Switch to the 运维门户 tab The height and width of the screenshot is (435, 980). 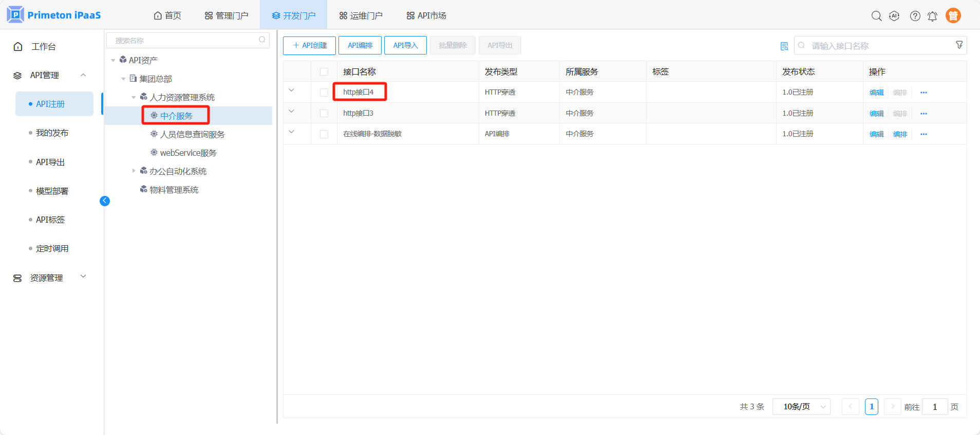(361, 16)
